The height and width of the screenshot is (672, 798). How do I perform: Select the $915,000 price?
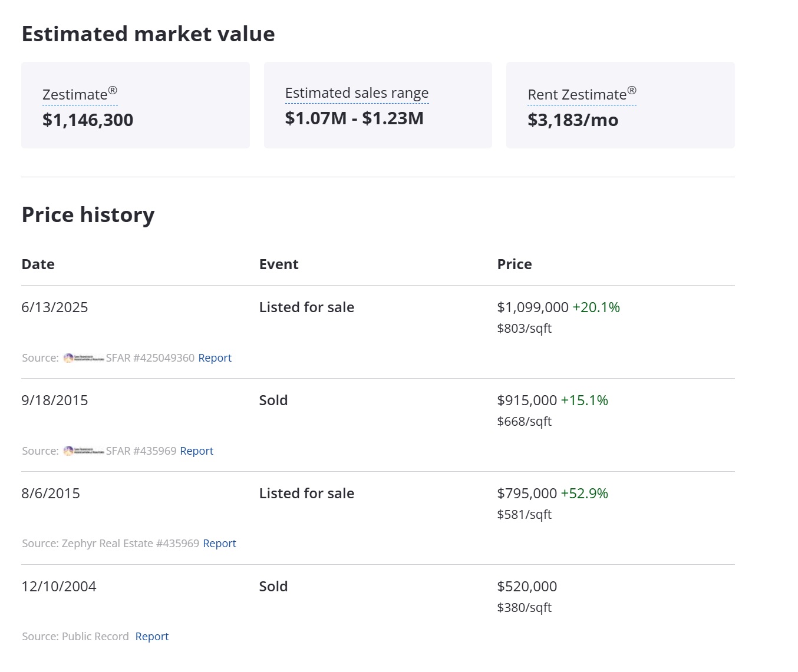point(527,400)
